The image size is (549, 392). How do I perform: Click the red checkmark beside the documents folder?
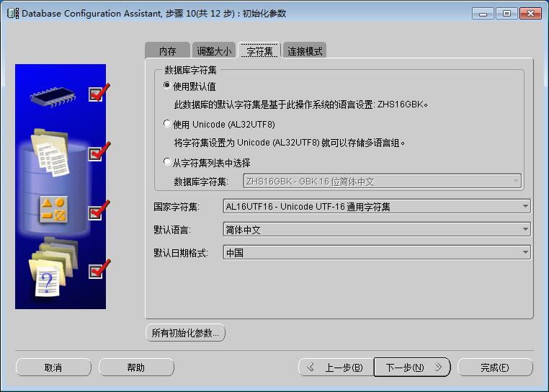[99, 152]
